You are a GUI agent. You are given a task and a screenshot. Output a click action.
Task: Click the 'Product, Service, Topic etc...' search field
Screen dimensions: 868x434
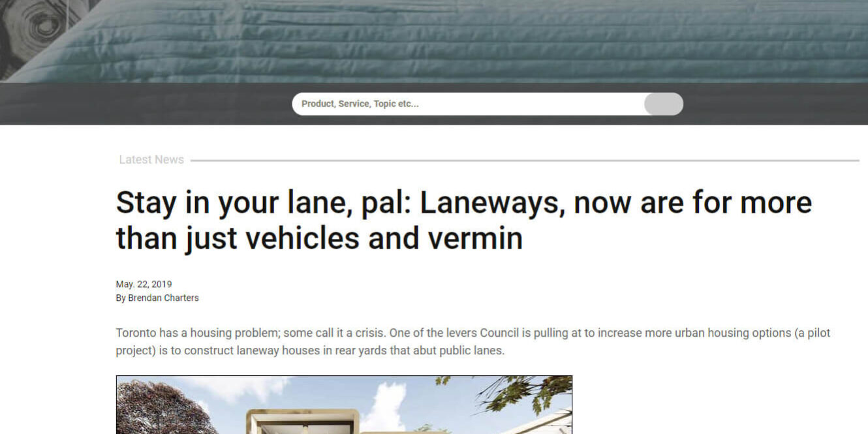468,104
